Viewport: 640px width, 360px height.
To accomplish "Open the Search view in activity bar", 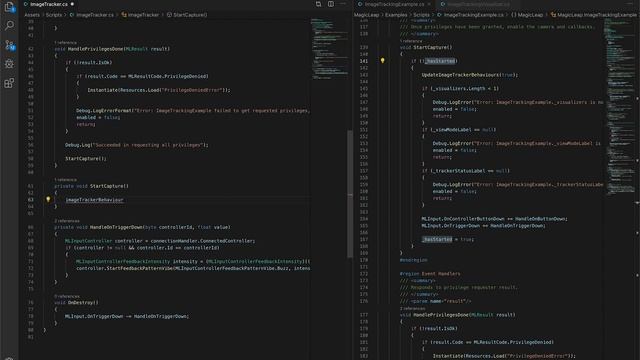I will 9,26.
